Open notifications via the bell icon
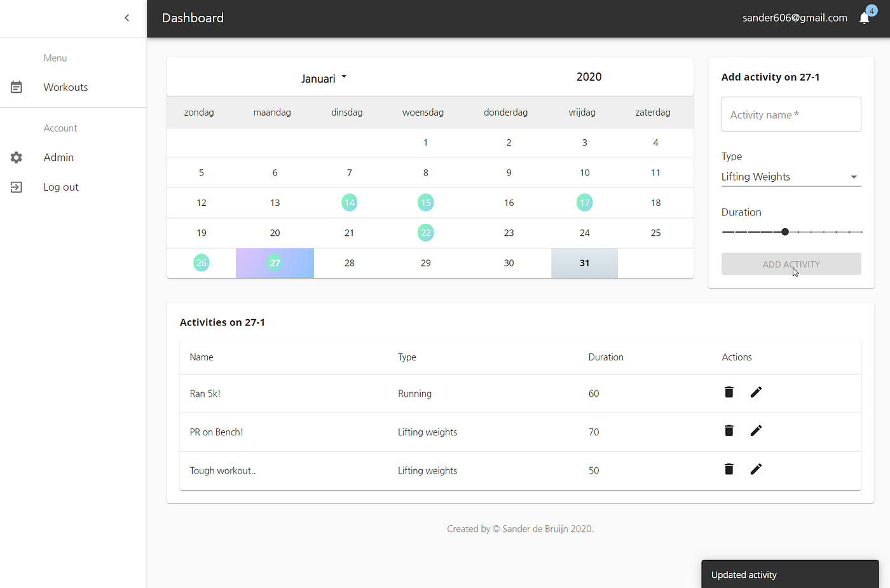This screenshot has height=588, width=890. coord(864,18)
